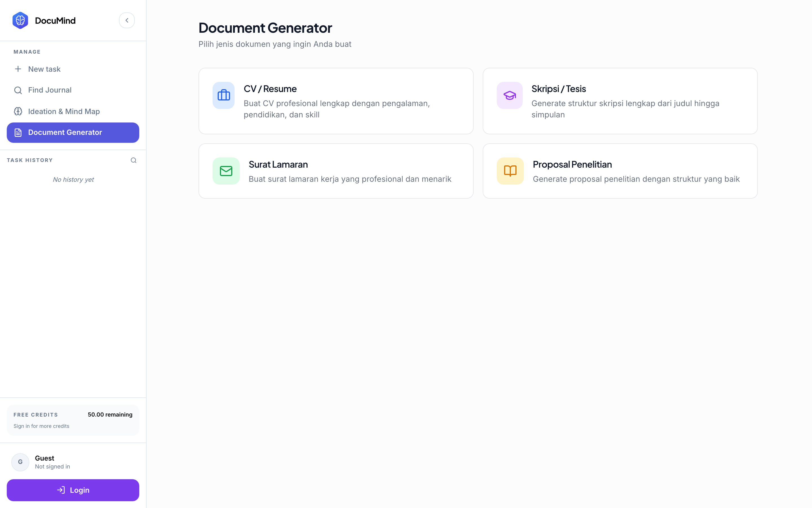This screenshot has height=508, width=812.
Task: Click the TASK HISTORY section label
Action: [x=30, y=160]
